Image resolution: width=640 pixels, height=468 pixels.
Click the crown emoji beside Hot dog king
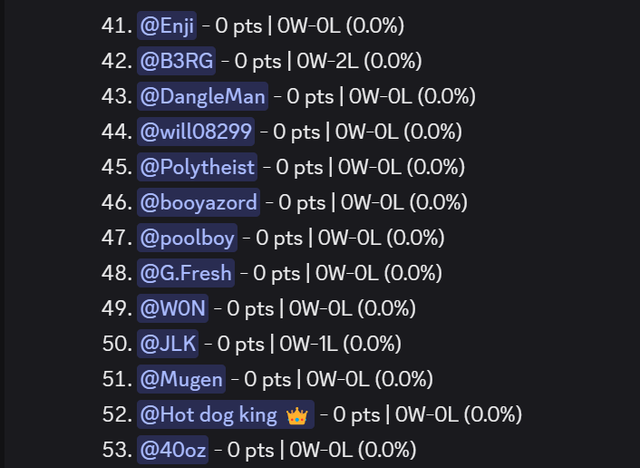297,416
